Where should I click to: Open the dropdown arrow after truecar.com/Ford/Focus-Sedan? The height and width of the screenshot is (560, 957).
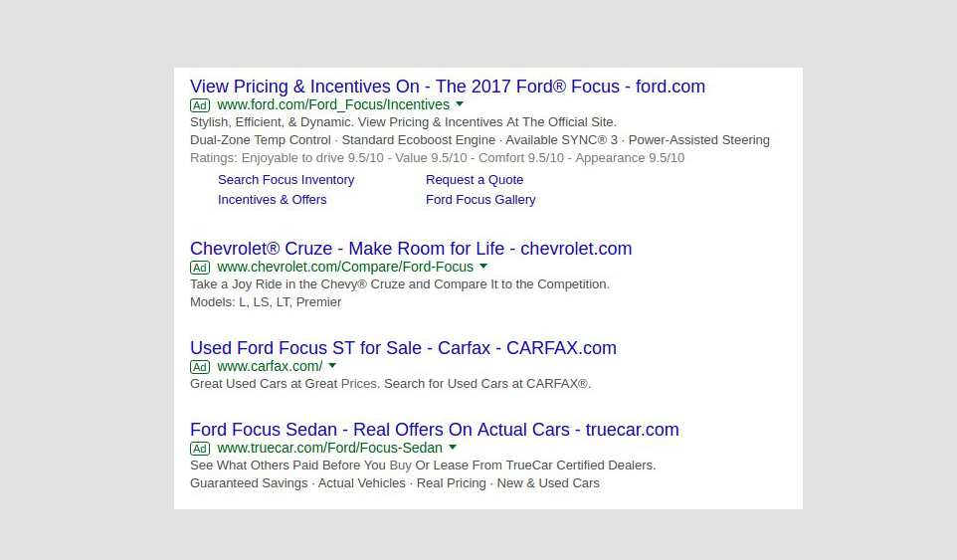tap(453, 448)
